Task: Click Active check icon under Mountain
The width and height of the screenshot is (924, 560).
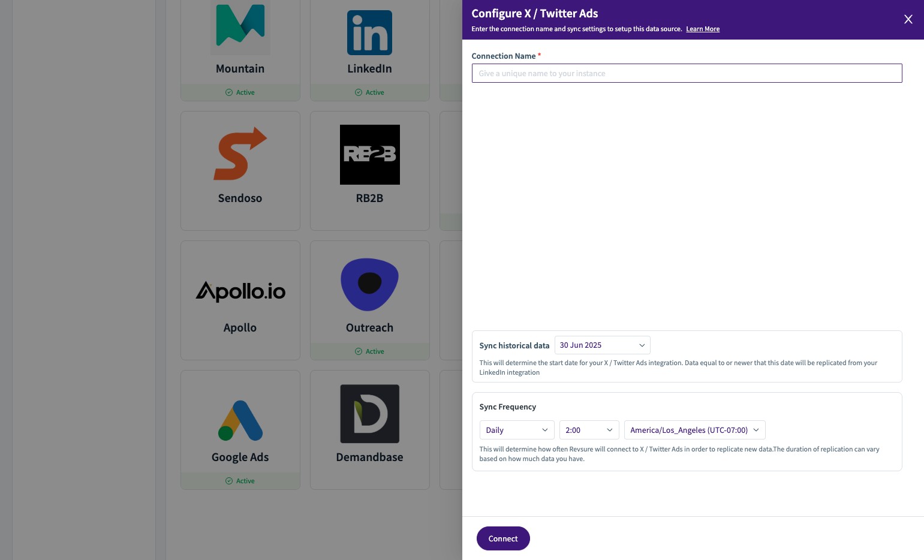Action: (229, 92)
